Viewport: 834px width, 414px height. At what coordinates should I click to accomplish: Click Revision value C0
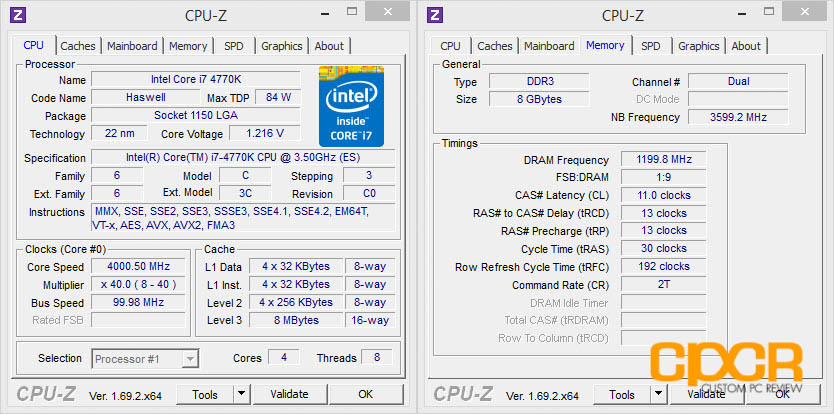coord(369,193)
